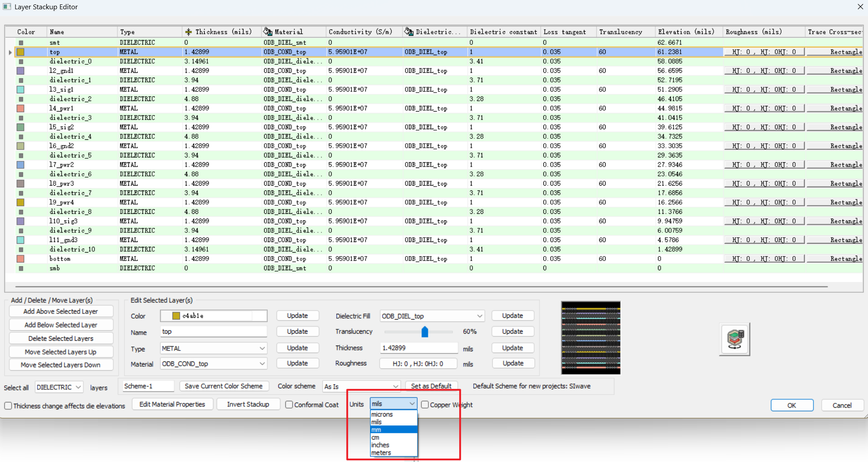Select mils in Units list
Image resolution: width=868 pixels, height=462 pixels.
point(394,422)
